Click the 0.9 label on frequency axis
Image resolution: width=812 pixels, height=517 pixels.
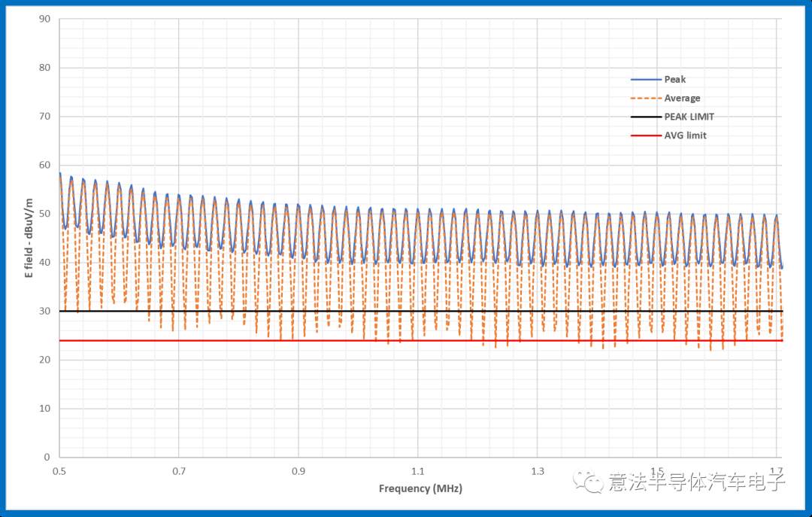(x=298, y=470)
